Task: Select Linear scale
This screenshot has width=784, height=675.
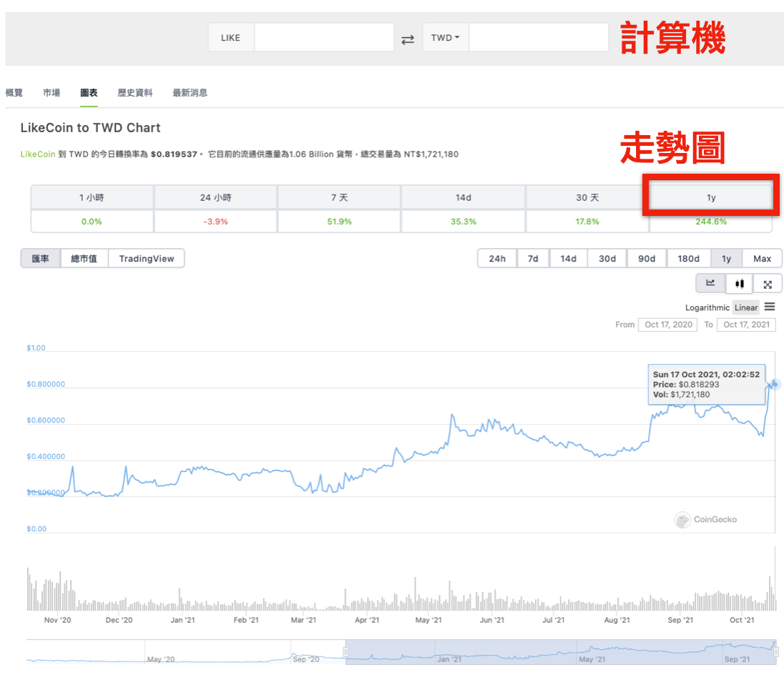Action: pos(746,307)
